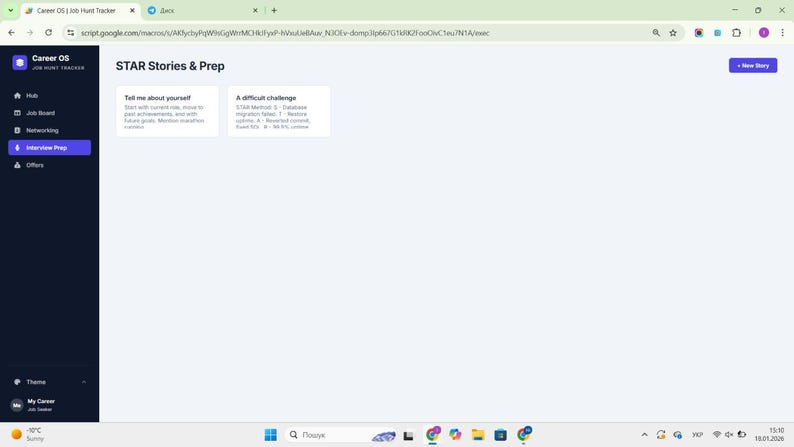Click the STAR Stories & Prep heading

170,66
